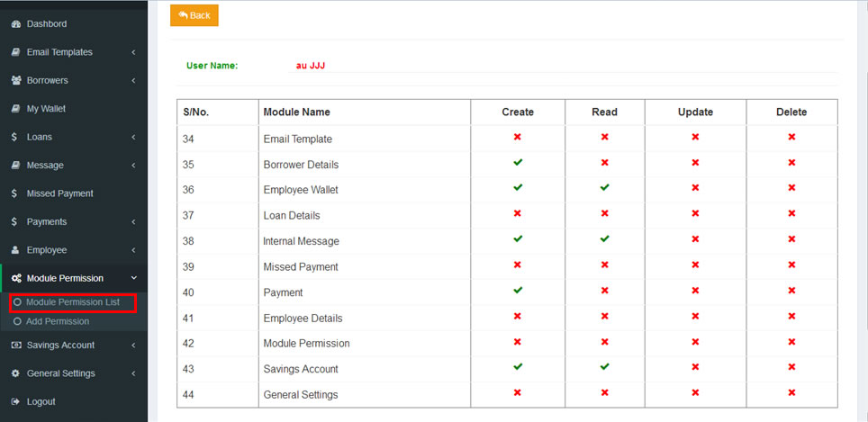Expand the Loans submenu chevron

click(x=133, y=138)
